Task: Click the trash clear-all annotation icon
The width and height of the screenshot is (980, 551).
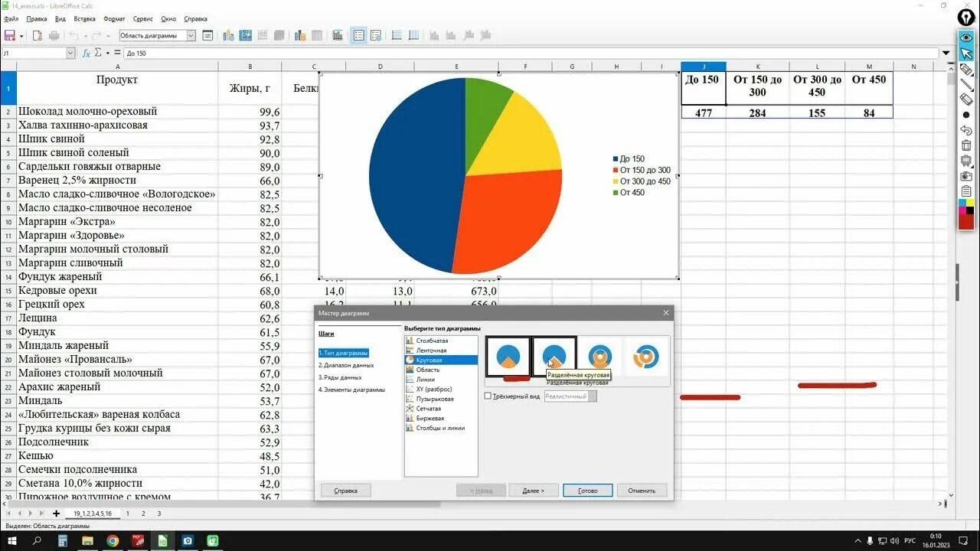Action: [x=966, y=145]
